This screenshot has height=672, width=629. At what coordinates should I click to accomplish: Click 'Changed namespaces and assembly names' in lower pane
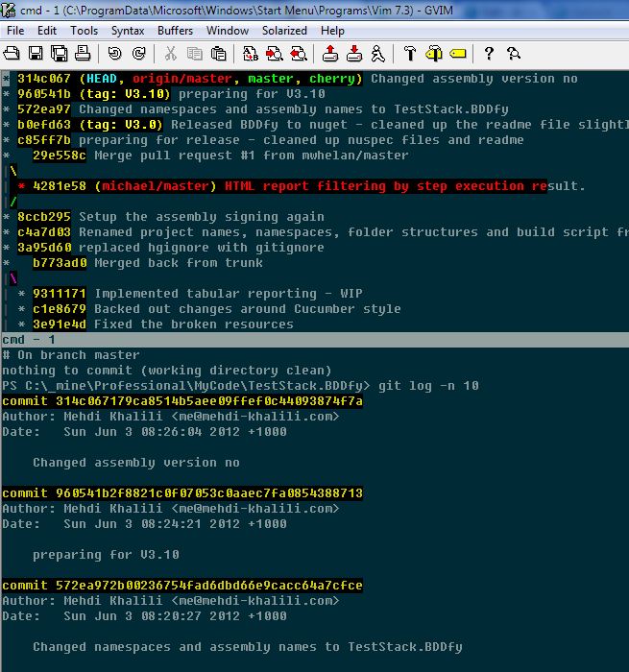point(175,647)
